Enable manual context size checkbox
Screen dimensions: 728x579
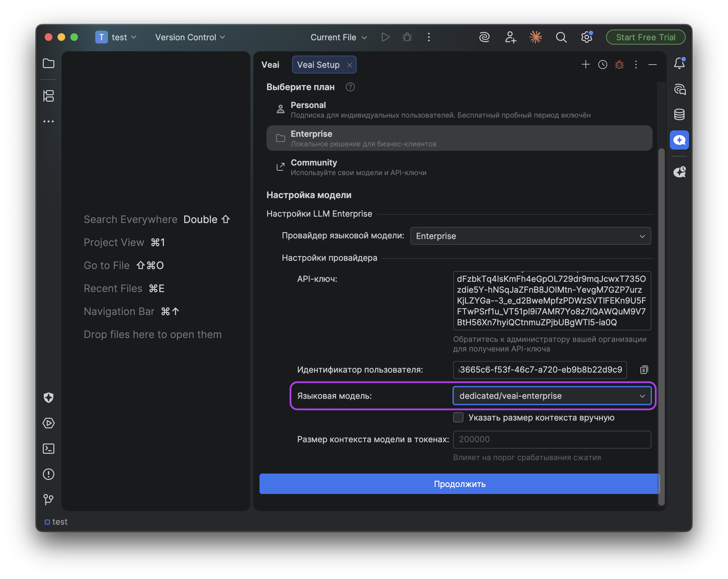(458, 418)
